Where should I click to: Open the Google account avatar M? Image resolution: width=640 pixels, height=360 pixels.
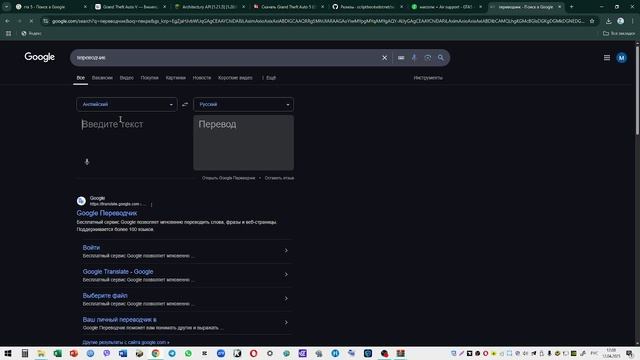621,58
